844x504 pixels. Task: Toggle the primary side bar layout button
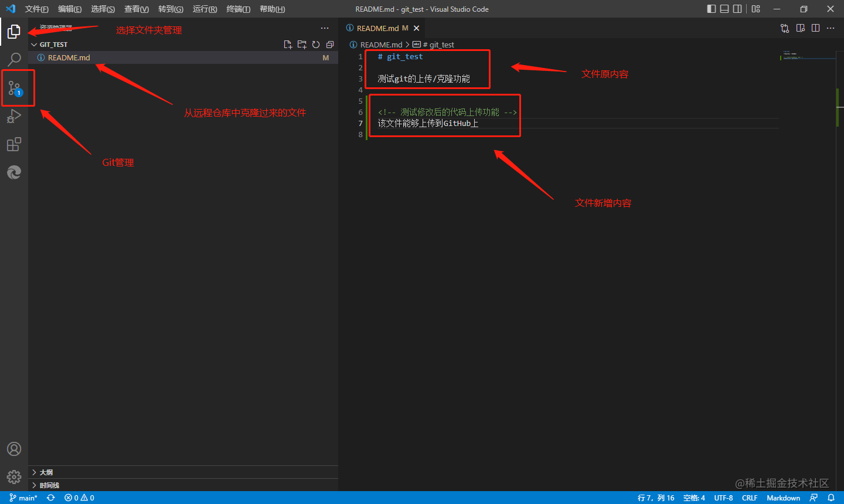point(712,9)
